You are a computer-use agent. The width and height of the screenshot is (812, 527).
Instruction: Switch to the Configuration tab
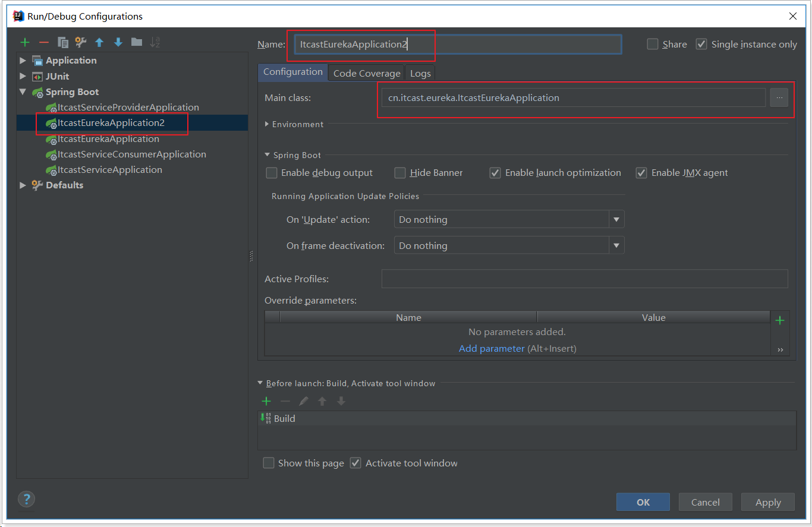pyautogui.click(x=292, y=72)
